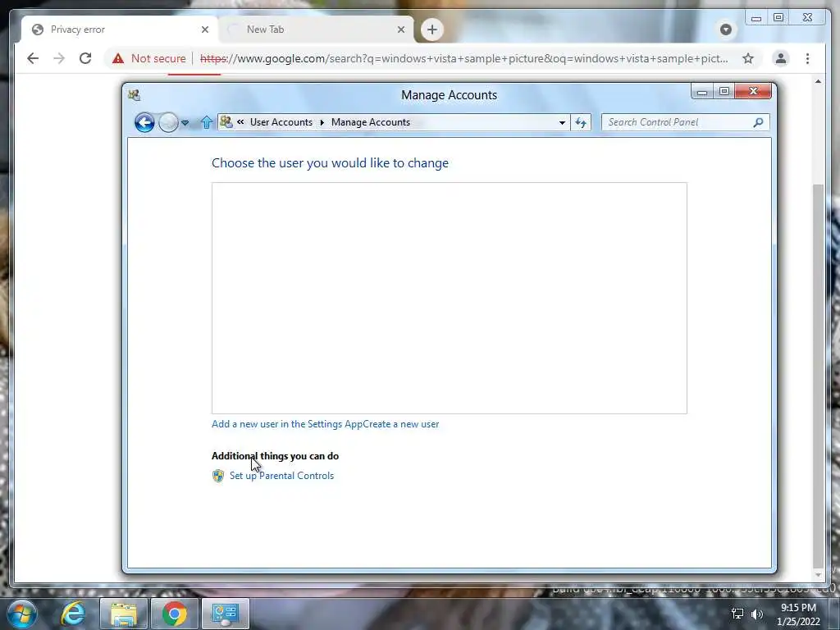Image resolution: width=840 pixels, height=630 pixels.
Task: Maximize the Manage Accounts window
Action: pyautogui.click(x=724, y=92)
